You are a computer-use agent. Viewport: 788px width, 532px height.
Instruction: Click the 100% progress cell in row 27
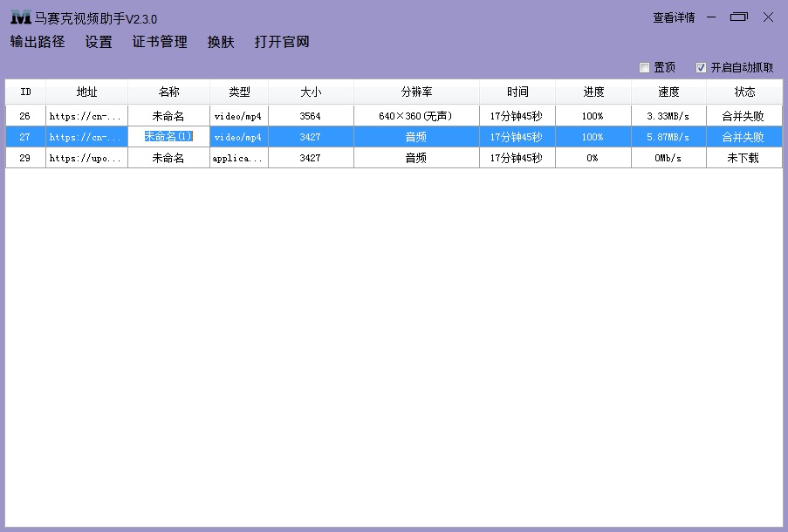(593, 137)
